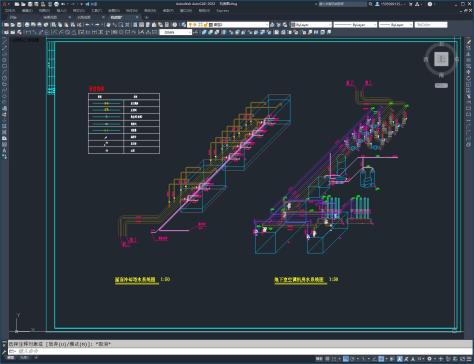Screen dimensions: 474x364
Task: Open the Layer Properties Manager icon
Action: tap(183, 25)
